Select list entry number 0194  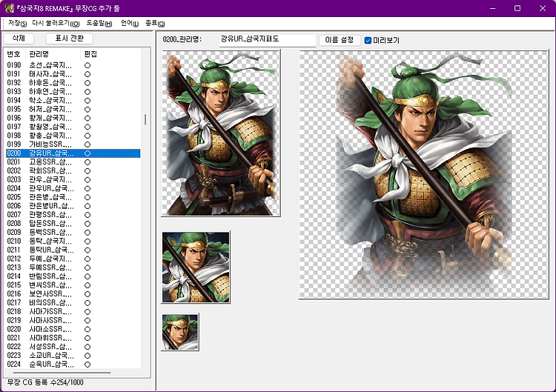tap(73, 100)
